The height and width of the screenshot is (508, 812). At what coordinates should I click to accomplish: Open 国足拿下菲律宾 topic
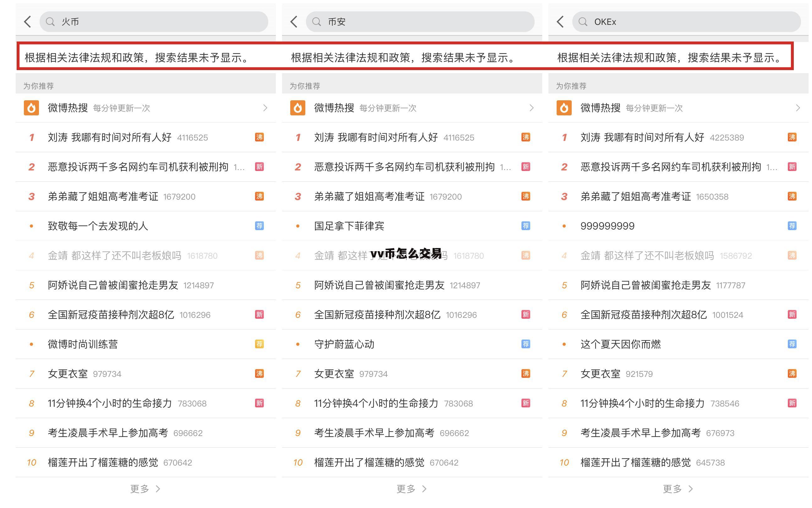tap(349, 226)
